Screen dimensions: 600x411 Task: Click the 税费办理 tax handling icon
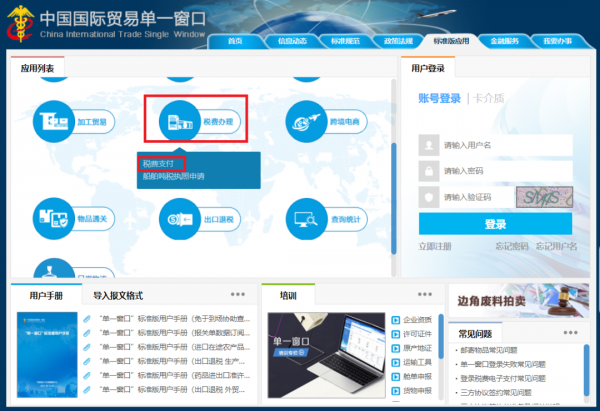[180, 122]
